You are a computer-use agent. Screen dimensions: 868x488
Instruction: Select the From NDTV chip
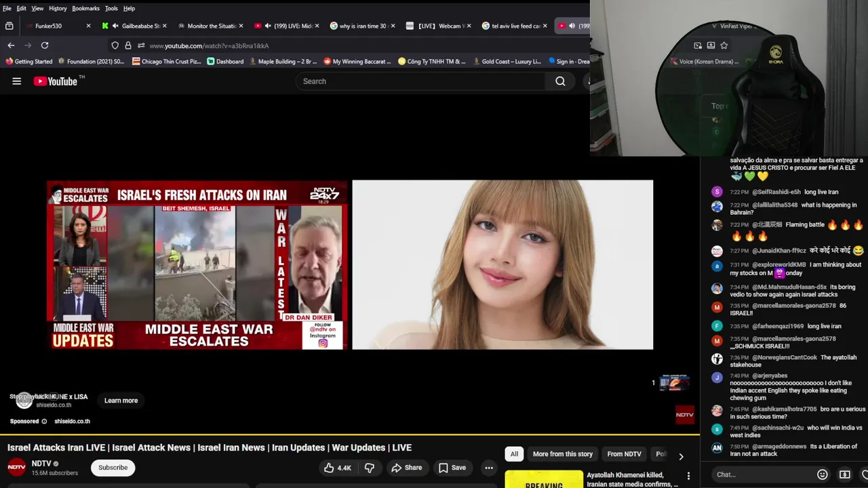click(624, 454)
